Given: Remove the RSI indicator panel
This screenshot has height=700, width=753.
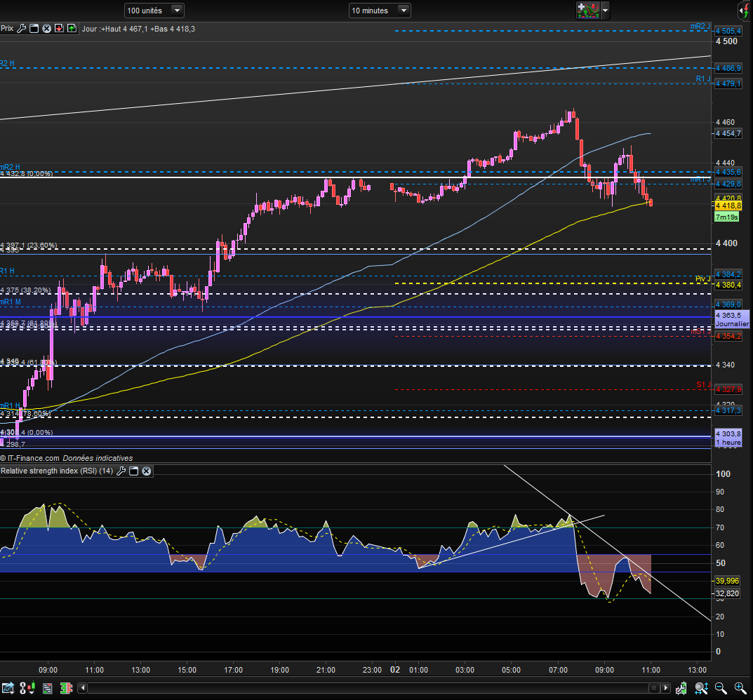Looking at the screenshot, I should (146, 471).
